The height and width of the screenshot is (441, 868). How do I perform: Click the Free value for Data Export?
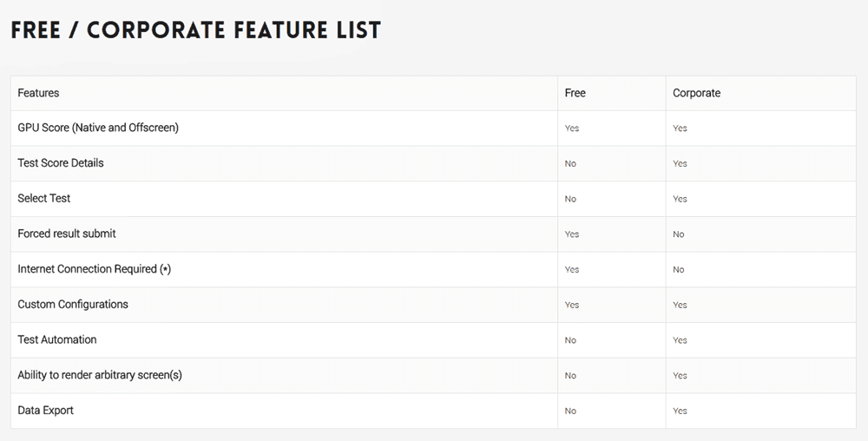(570, 411)
